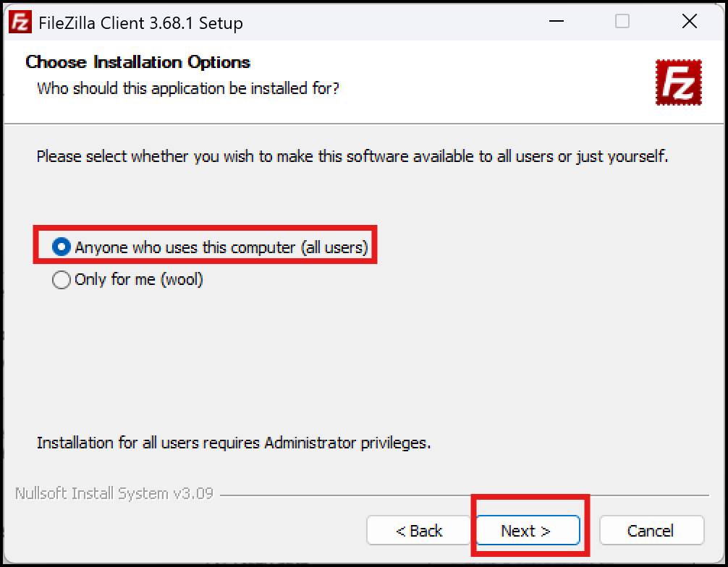Cancel the FileZilla setup

(x=651, y=530)
